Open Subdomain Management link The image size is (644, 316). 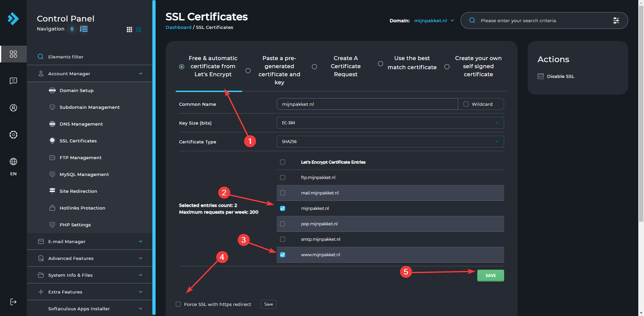[x=90, y=107]
